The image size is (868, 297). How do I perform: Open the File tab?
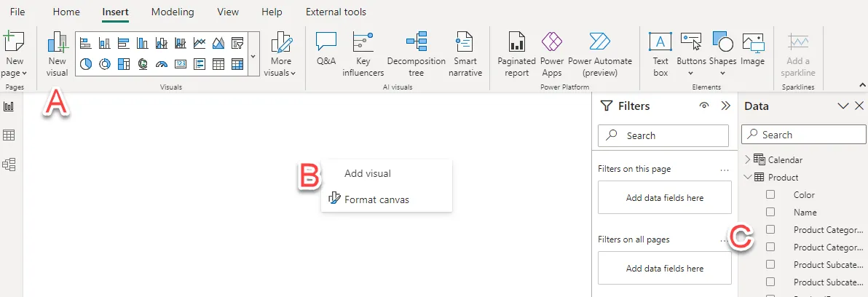click(17, 12)
